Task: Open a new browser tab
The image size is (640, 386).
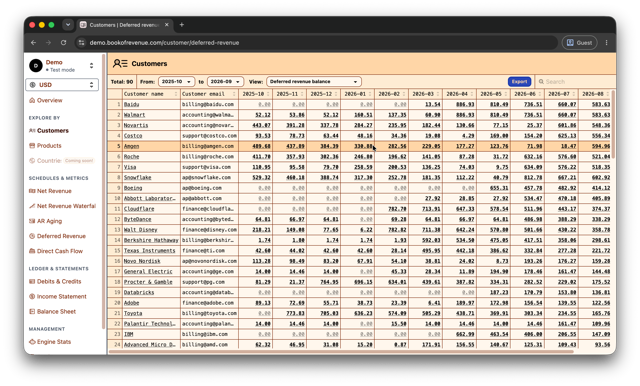Action: (x=182, y=25)
